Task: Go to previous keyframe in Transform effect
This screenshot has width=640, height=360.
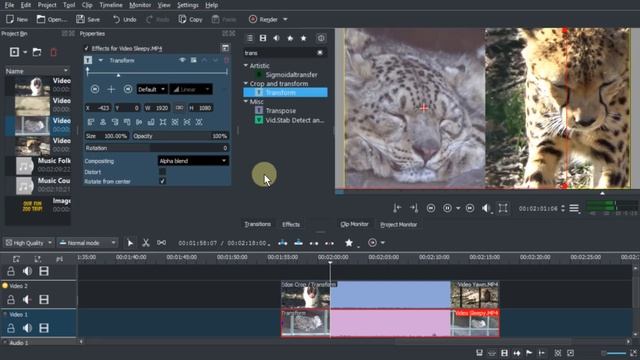Action: tap(95, 89)
